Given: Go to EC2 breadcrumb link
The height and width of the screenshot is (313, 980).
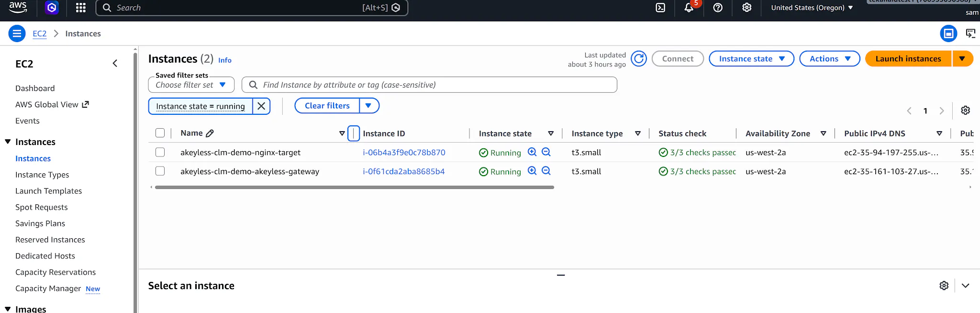Looking at the screenshot, I should pyautogui.click(x=40, y=34).
